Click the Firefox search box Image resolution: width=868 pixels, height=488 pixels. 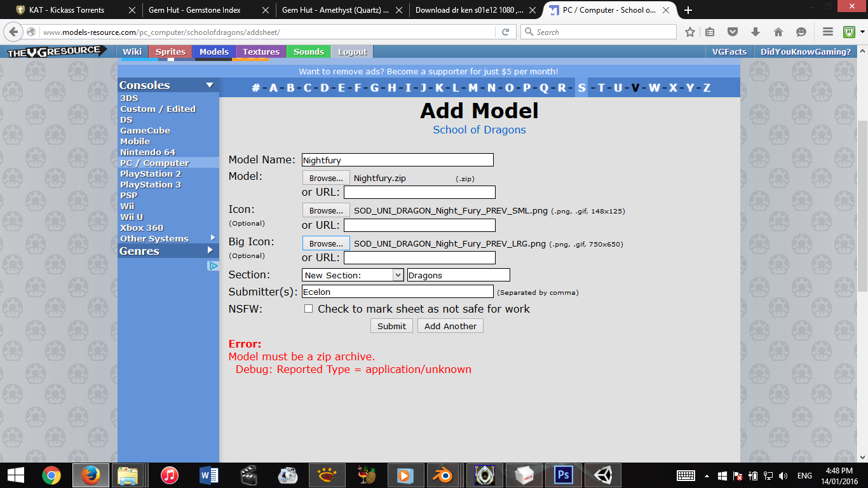[x=599, y=32]
